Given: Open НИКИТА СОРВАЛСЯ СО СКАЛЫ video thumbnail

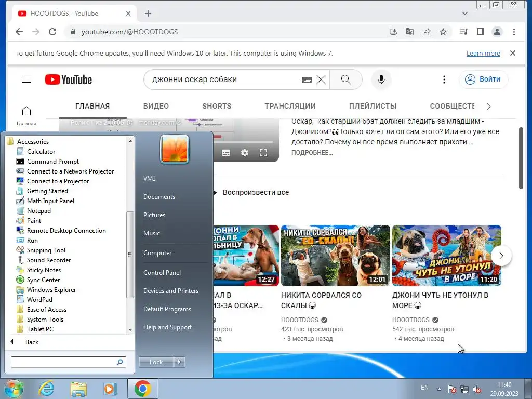Looking at the screenshot, I should click(336, 256).
